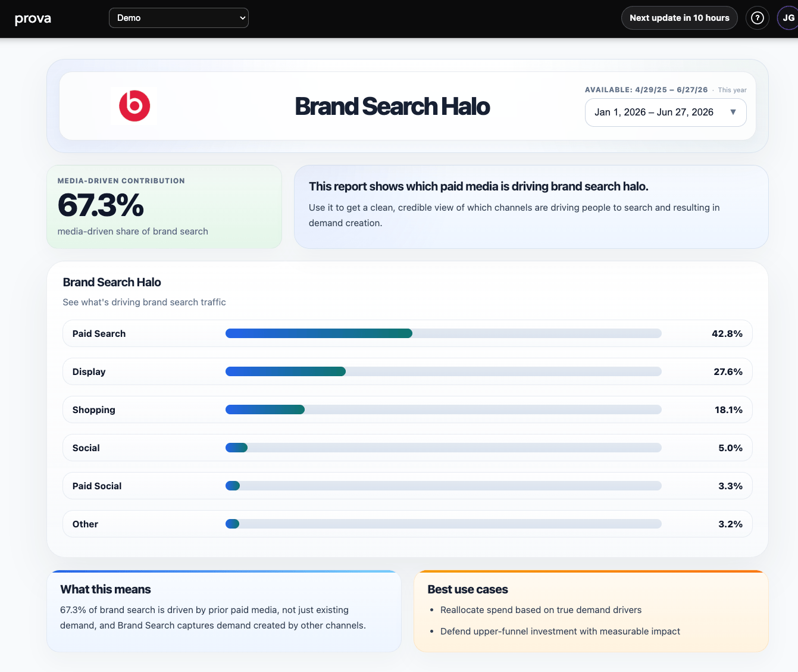Open the date range selector Jan 1, 2026 – Jun 27, 2026

(665, 112)
